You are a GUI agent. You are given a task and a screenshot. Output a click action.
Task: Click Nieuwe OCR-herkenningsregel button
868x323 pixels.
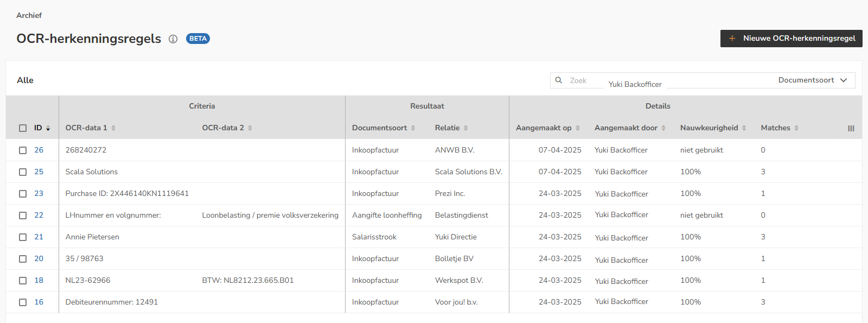coord(791,39)
